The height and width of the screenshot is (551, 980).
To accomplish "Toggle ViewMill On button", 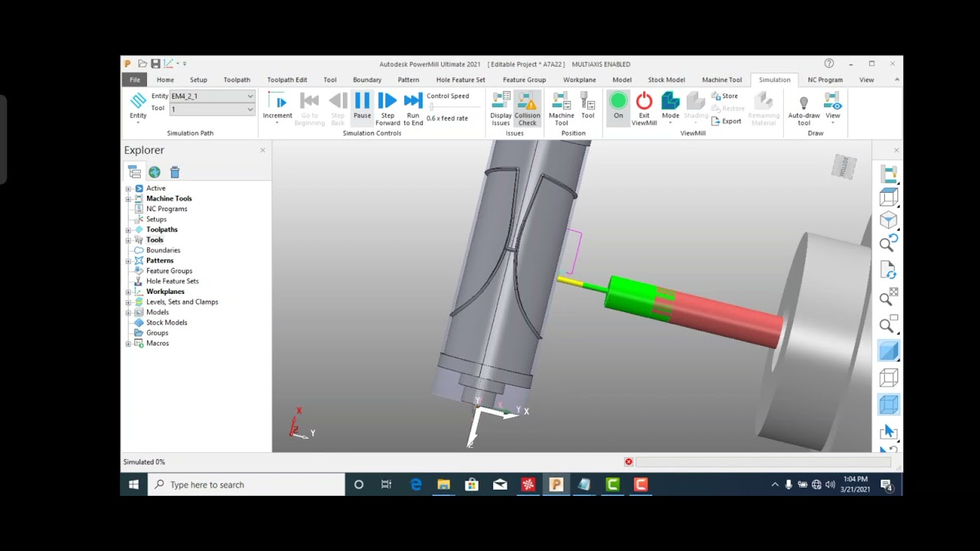I will pyautogui.click(x=618, y=106).
